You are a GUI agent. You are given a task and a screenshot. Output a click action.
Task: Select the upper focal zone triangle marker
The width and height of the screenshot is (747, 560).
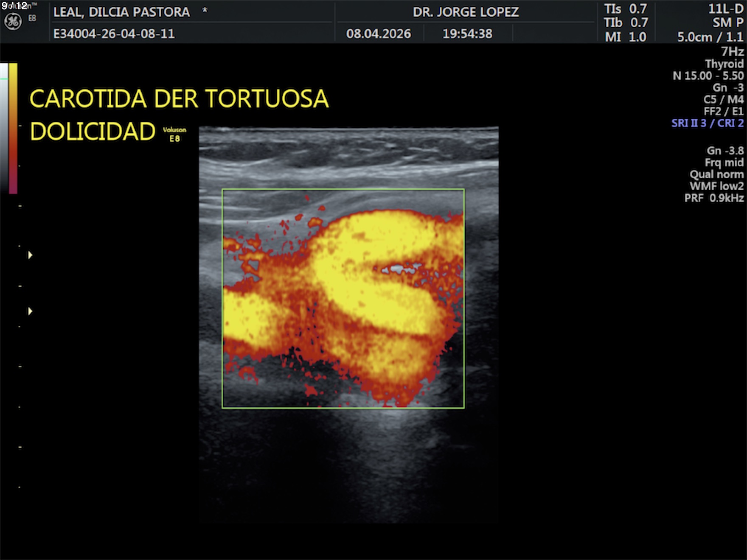tap(30, 255)
